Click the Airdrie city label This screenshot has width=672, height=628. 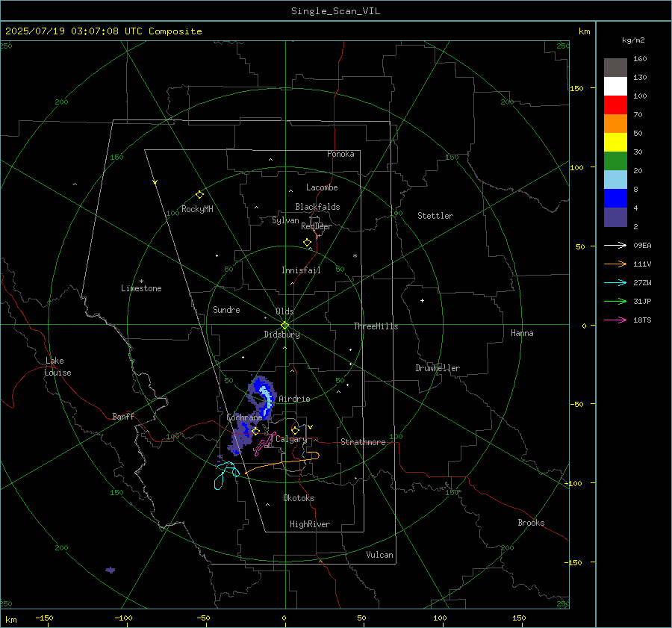(x=294, y=399)
